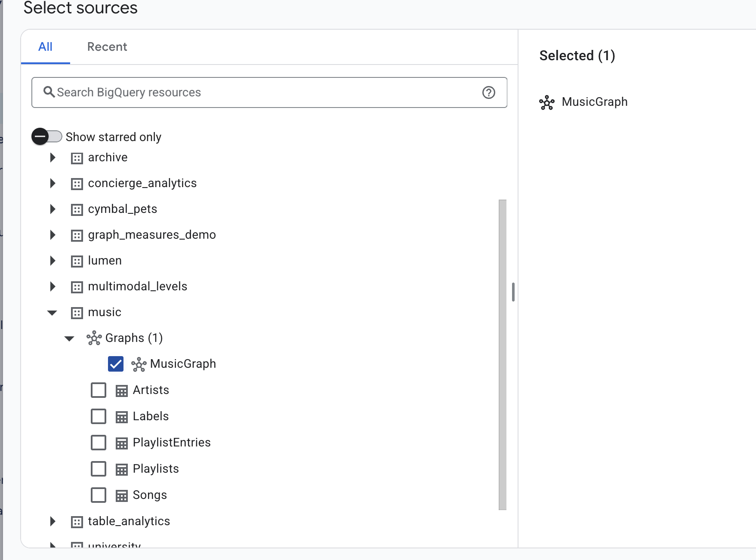The image size is (756, 560).
Task: Click the Show starred only label
Action: point(114,137)
